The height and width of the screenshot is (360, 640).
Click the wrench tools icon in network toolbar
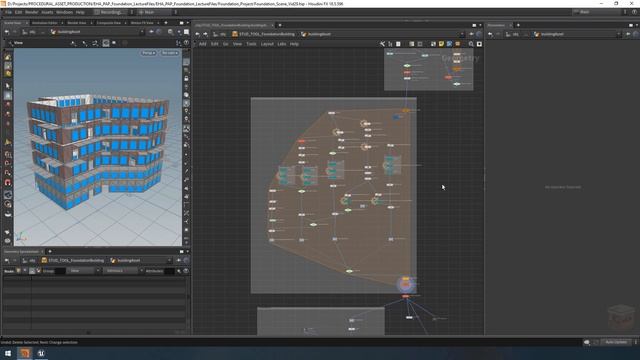pyautogui.click(x=382, y=44)
